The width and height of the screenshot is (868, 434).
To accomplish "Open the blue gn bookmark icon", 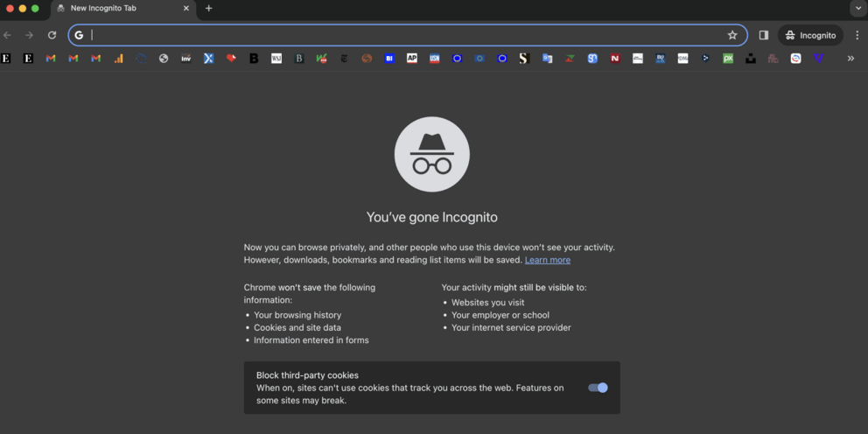I will [592, 58].
